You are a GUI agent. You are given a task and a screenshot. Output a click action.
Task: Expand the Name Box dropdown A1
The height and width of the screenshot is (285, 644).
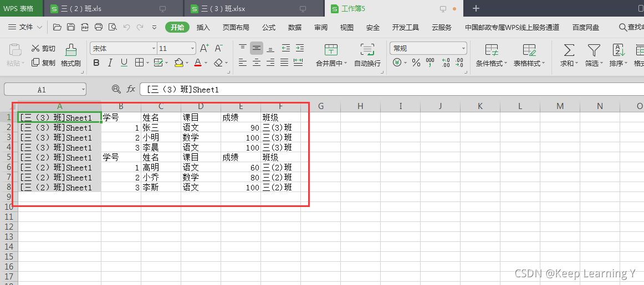83,90
